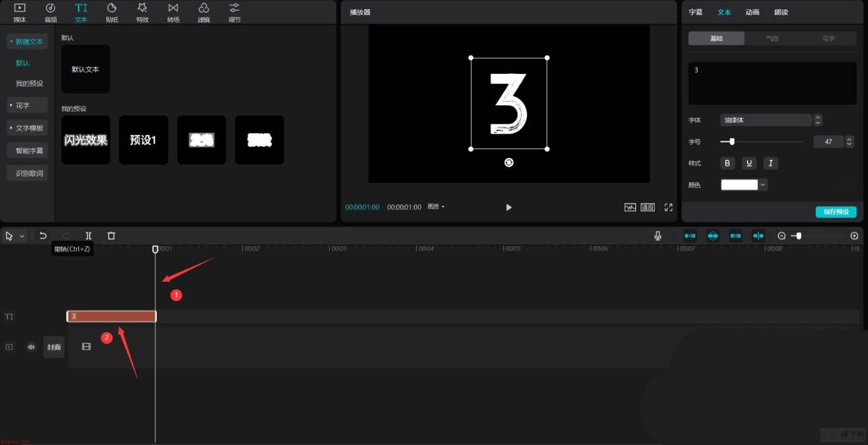Click the player fullscreen icon

point(668,207)
